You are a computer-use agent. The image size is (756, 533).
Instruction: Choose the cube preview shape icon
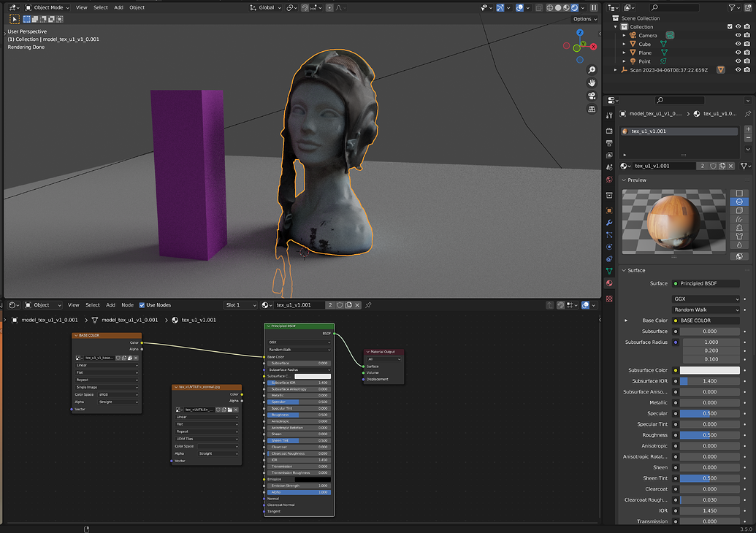[x=739, y=210]
